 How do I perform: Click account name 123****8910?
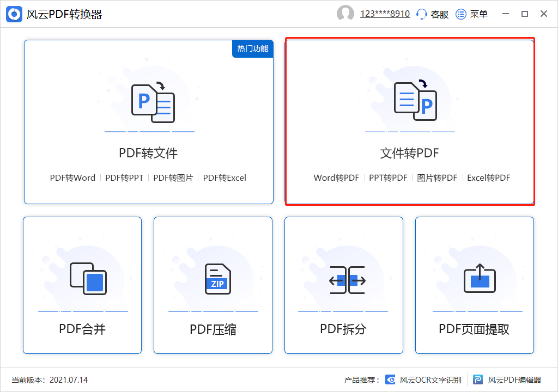click(x=385, y=14)
